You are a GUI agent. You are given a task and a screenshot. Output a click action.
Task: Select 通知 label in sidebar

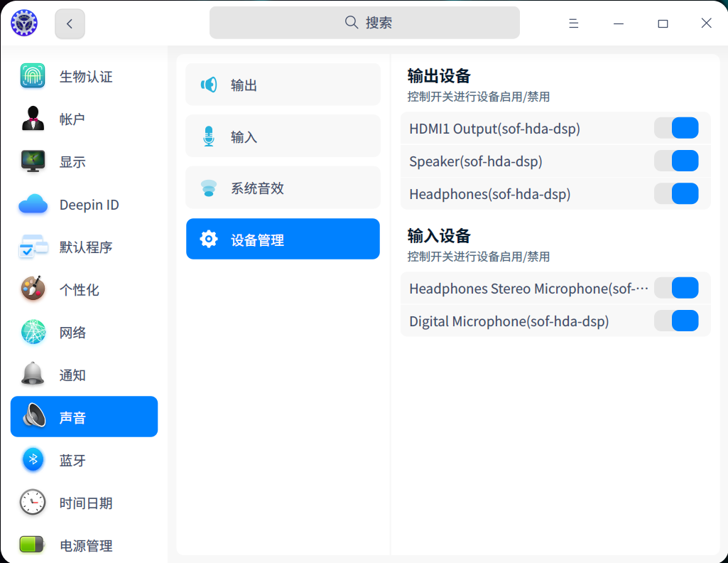(x=72, y=375)
